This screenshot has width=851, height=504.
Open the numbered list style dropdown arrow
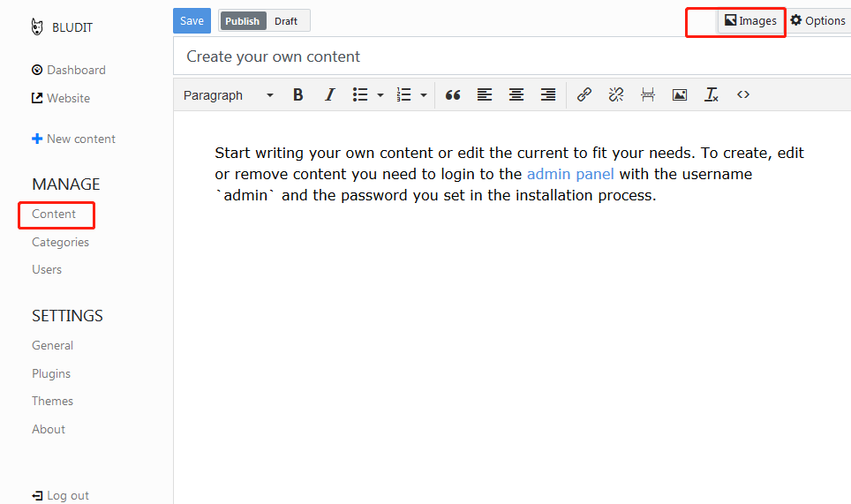424,95
